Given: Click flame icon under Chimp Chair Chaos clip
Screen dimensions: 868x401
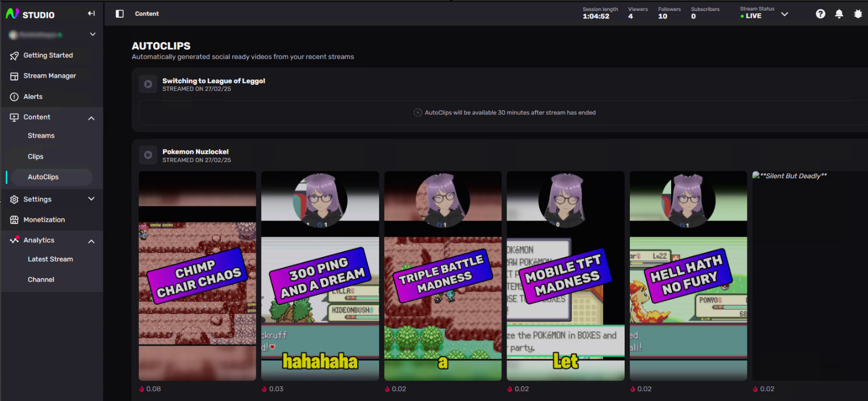Looking at the screenshot, I should tap(142, 389).
